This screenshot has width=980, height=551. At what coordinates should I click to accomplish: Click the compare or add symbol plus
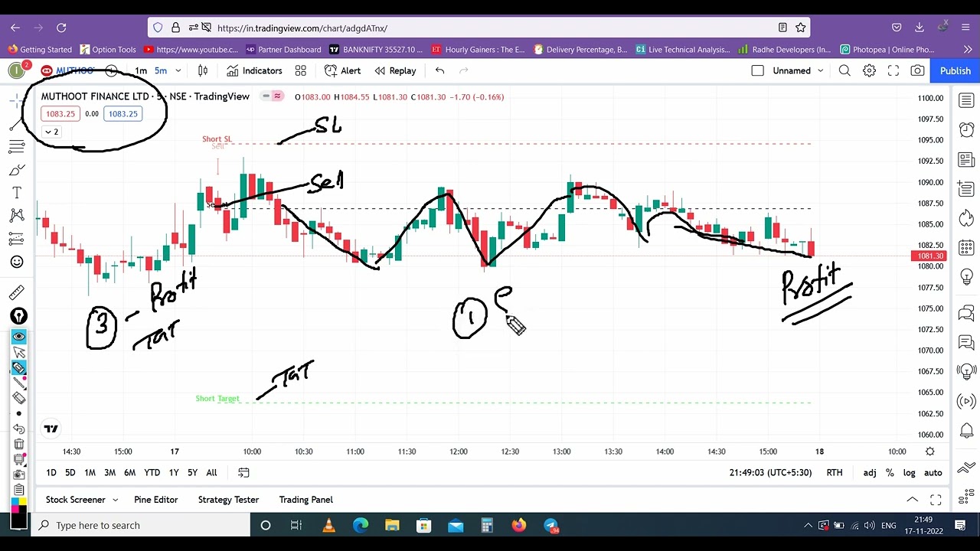(111, 70)
